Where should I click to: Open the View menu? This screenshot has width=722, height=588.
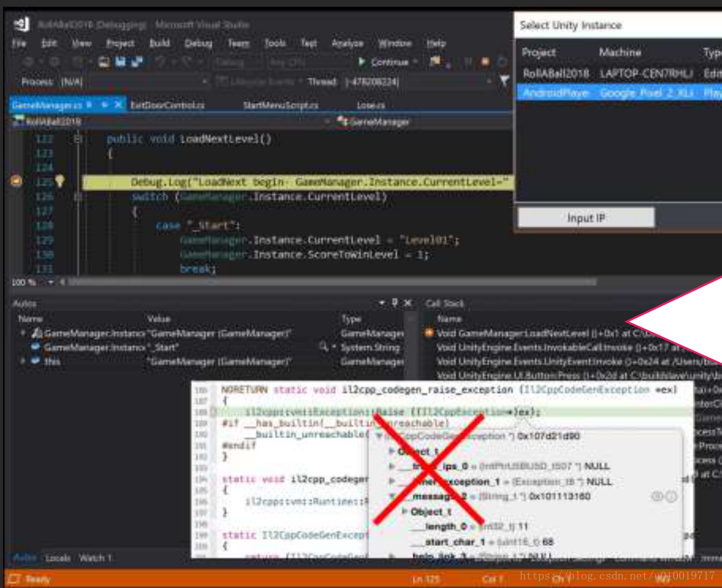pos(81,43)
